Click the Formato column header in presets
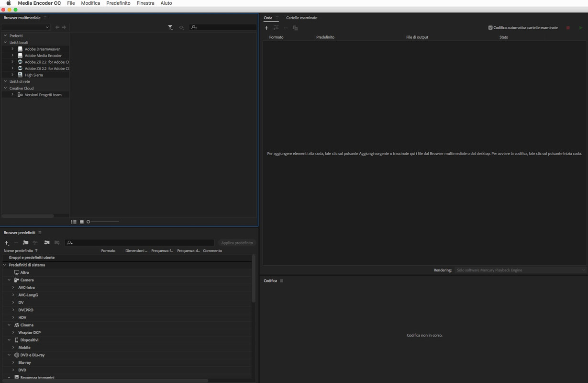Screen dimensions: 588x383 (108, 250)
